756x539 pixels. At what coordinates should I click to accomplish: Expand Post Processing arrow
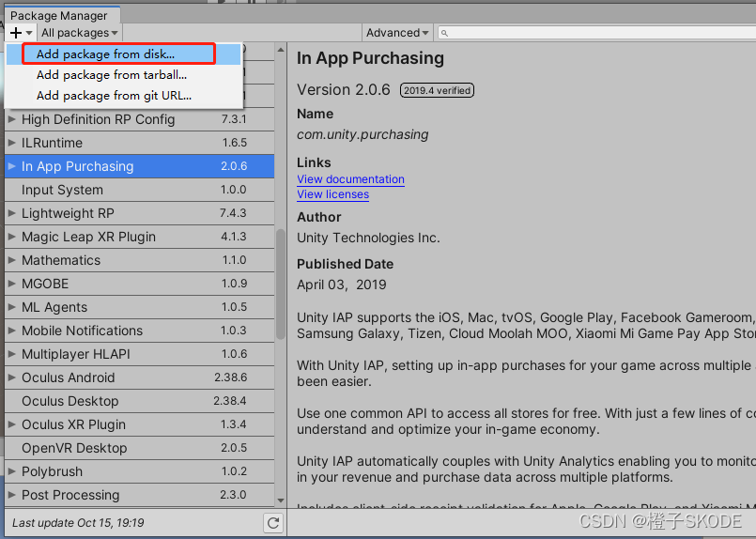pyautogui.click(x=12, y=495)
